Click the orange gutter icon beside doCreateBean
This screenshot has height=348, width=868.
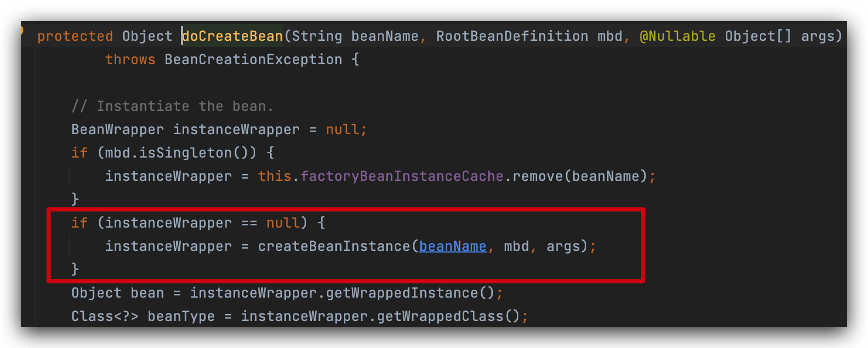[x=22, y=30]
